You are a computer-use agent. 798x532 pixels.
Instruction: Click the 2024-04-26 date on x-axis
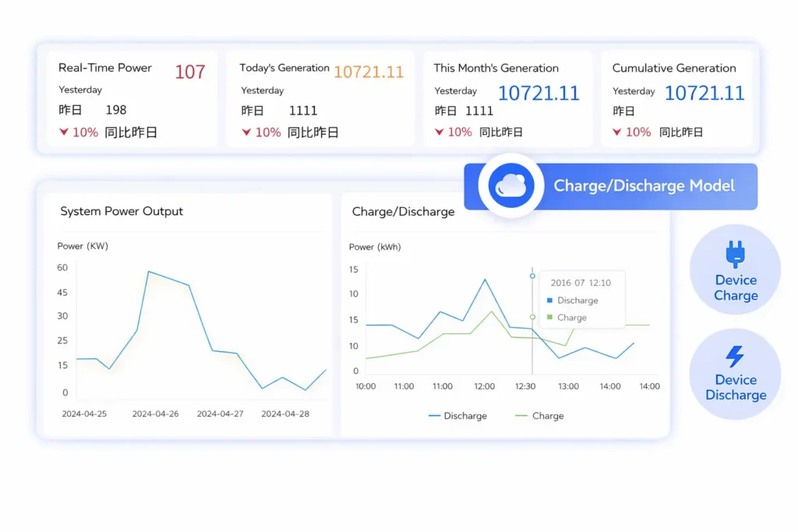click(155, 414)
